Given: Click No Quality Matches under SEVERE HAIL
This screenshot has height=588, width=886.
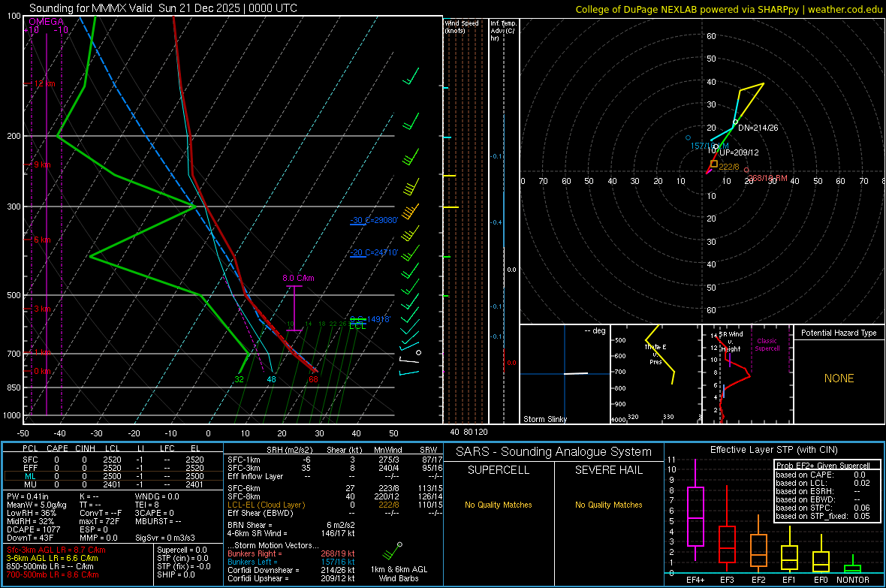Looking at the screenshot, I should point(608,505).
